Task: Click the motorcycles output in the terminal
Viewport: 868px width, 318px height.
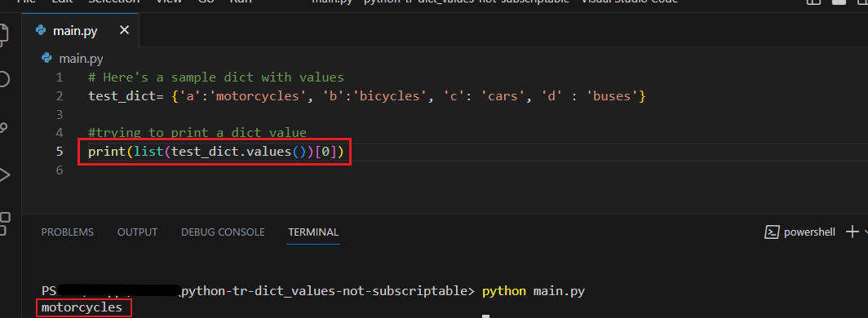Action: pos(82,307)
